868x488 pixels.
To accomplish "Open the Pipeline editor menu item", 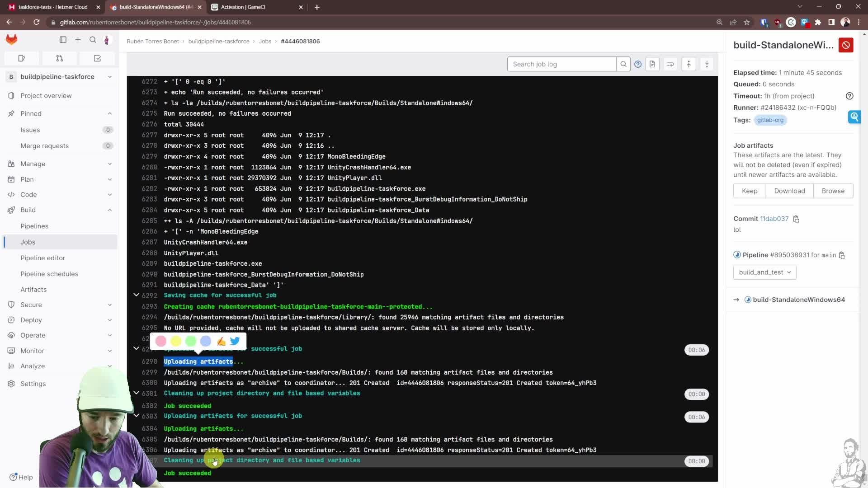I will (43, 258).
